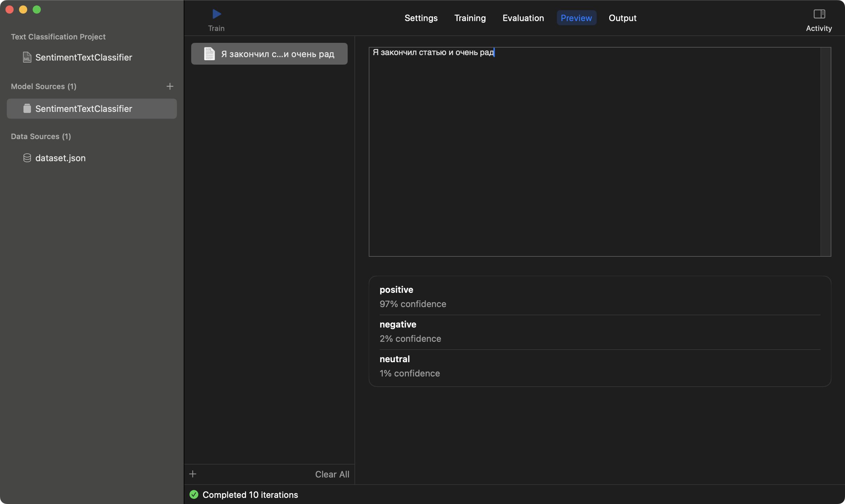The height and width of the screenshot is (504, 845).
Task: Open the Training tab
Action: (470, 18)
